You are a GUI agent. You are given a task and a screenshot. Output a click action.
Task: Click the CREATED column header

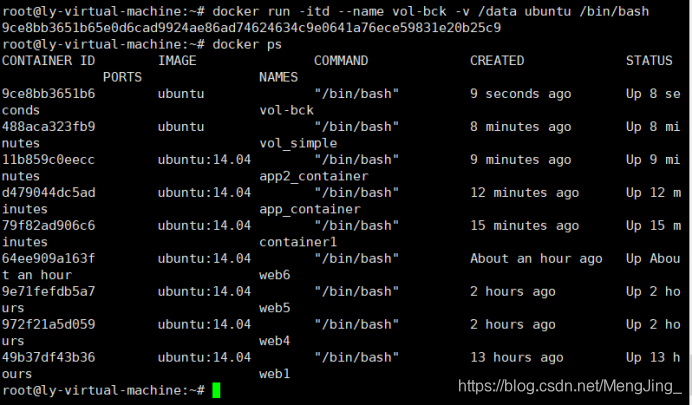[497, 61]
